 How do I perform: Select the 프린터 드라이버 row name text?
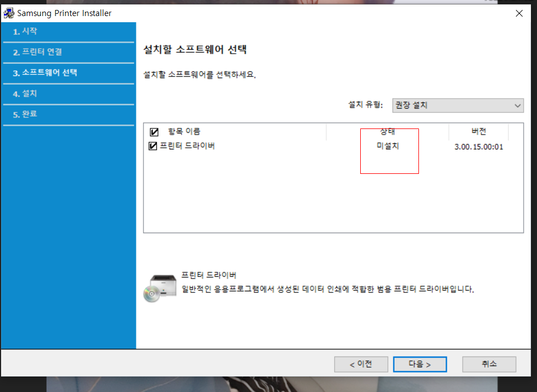point(187,146)
